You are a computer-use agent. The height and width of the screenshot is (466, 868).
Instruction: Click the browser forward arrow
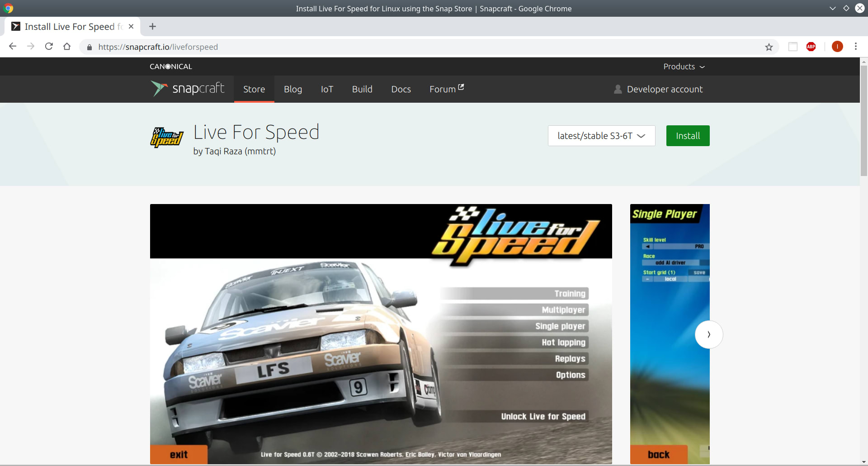pos(31,47)
